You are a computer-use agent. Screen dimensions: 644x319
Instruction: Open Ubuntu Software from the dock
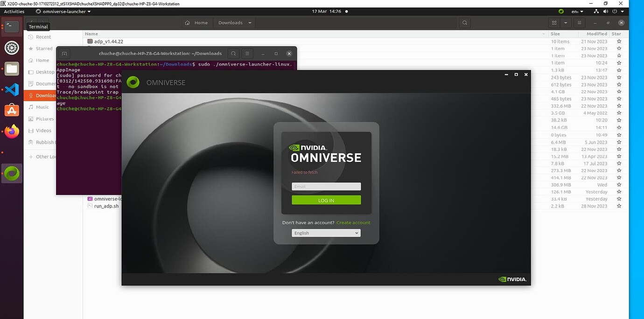(11, 110)
